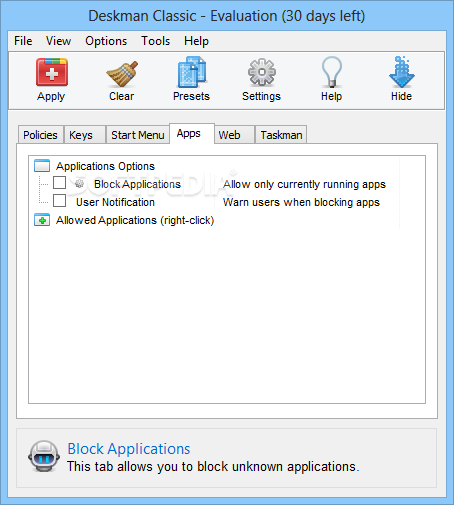Switch to the Web tab

tap(234, 135)
